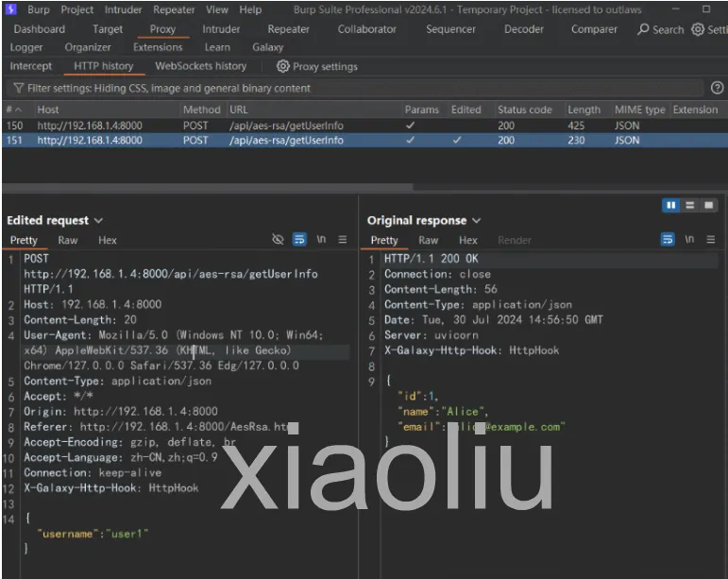Switch to top-bottom layout view
Screen dimensions: 728x579
point(690,205)
